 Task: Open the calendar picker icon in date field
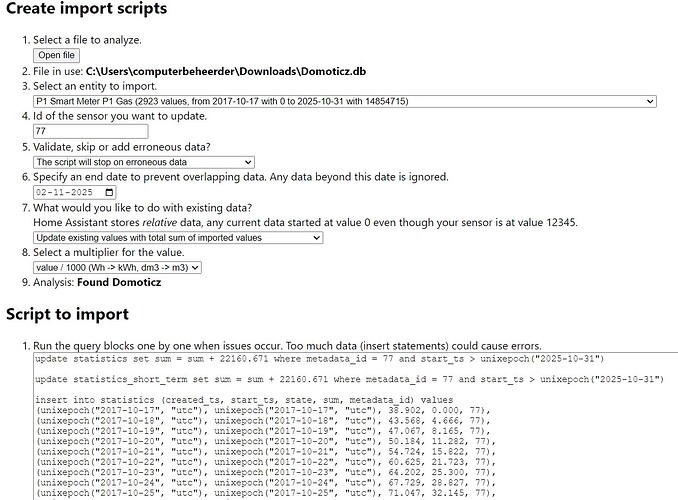pyautogui.click(x=109, y=192)
